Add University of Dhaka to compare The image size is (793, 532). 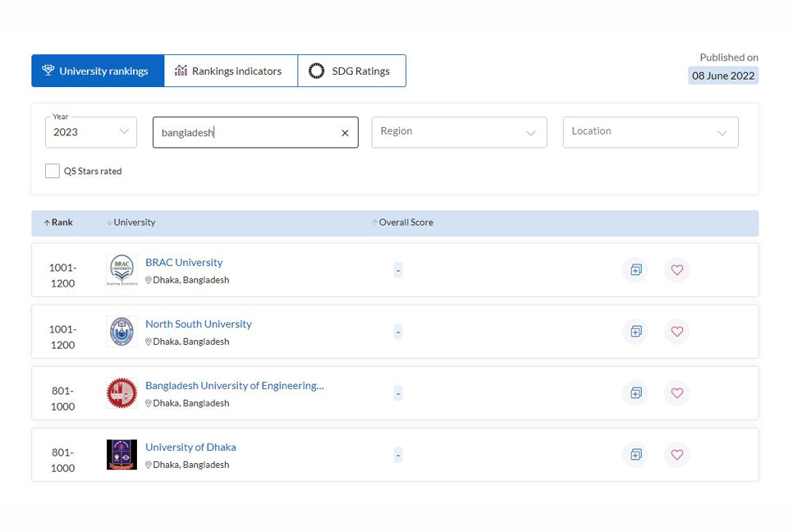coord(635,455)
